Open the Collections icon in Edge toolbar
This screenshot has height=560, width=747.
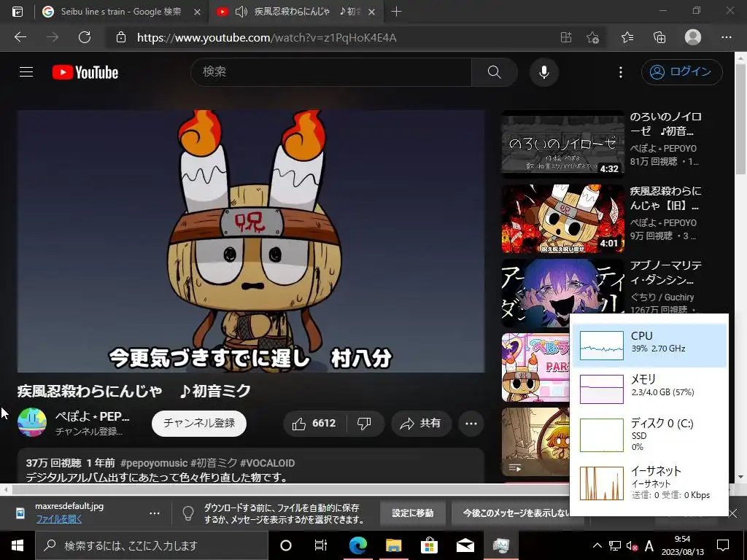point(659,37)
